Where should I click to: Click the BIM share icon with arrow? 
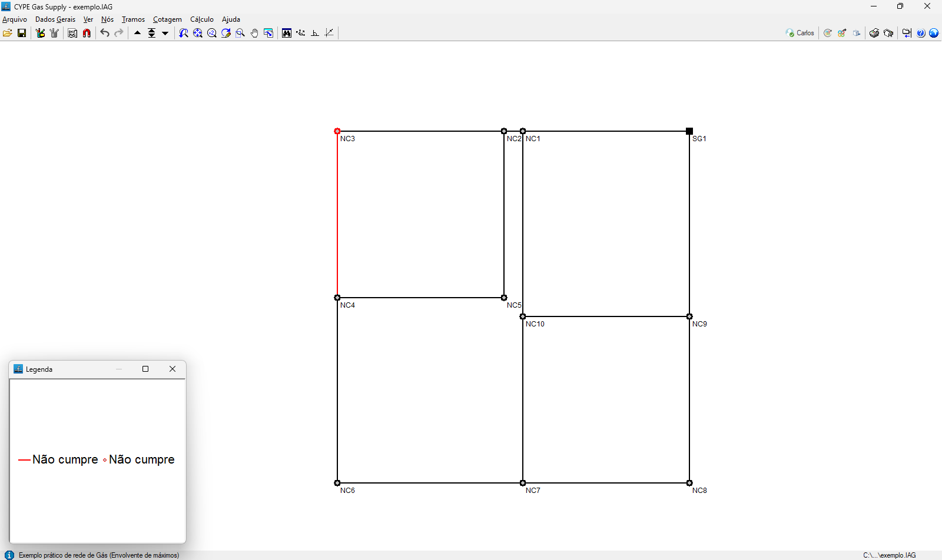842,33
